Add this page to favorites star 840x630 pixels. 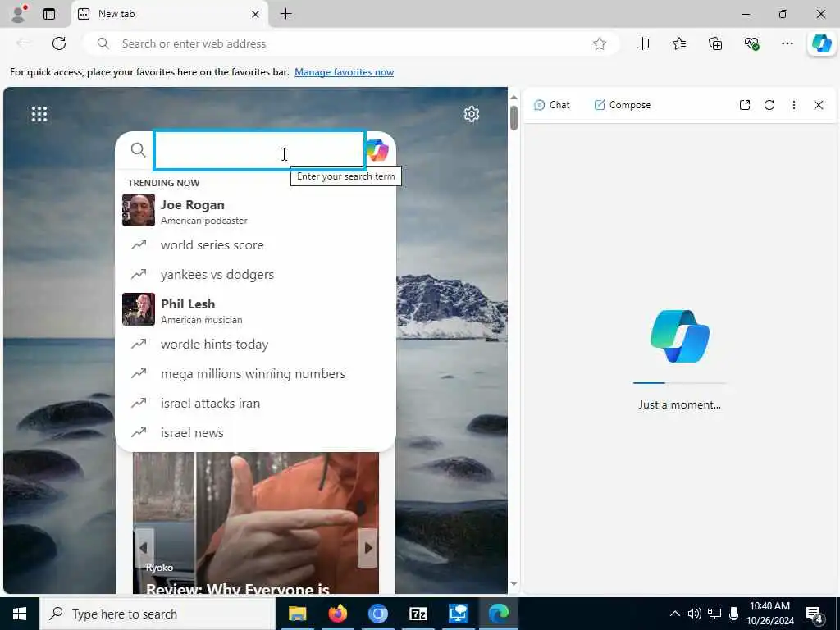pyautogui.click(x=600, y=44)
